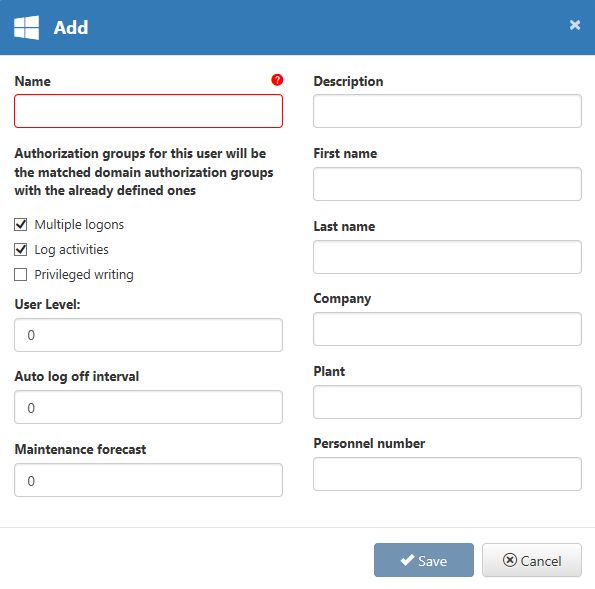
Task: Click the 'User Level:' label
Action: (47, 304)
